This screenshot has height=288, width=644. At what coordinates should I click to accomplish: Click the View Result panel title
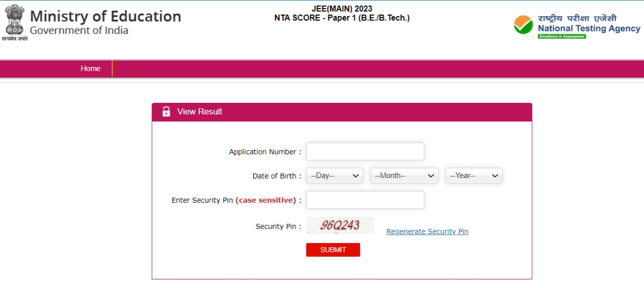click(x=199, y=112)
